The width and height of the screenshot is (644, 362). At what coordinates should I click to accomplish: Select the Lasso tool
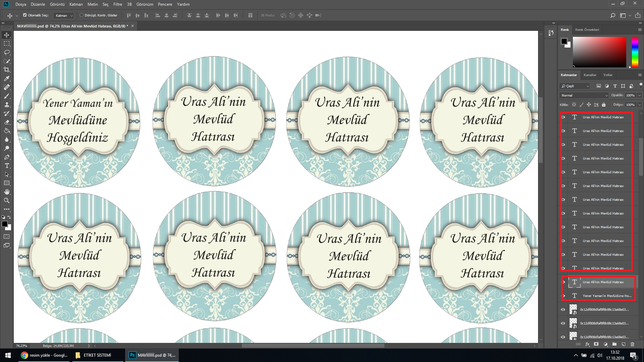click(x=7, y=52)
